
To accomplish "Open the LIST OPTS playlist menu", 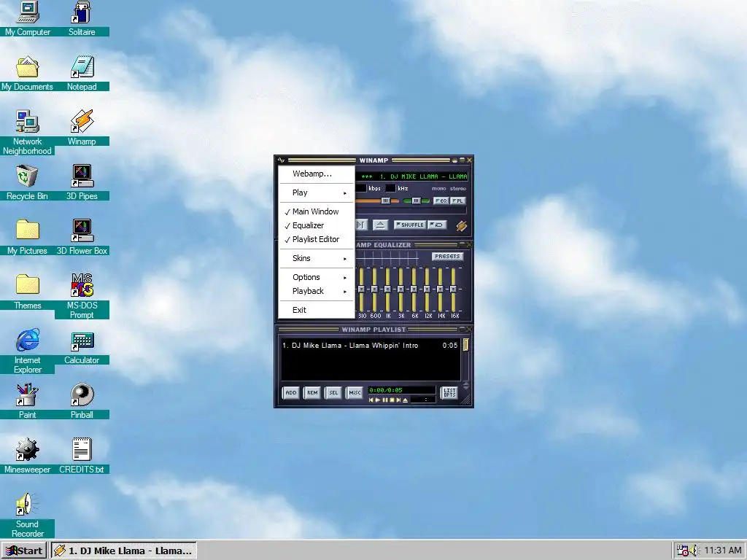I will (449, 393).
